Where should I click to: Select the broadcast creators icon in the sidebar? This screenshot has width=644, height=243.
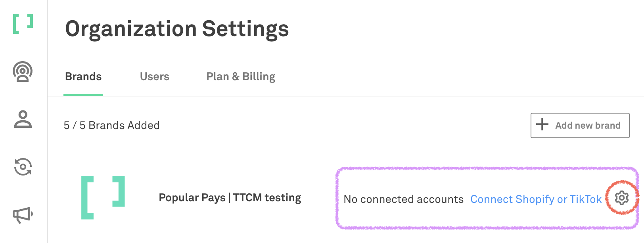pyautogui.click(x=22, y=71)
